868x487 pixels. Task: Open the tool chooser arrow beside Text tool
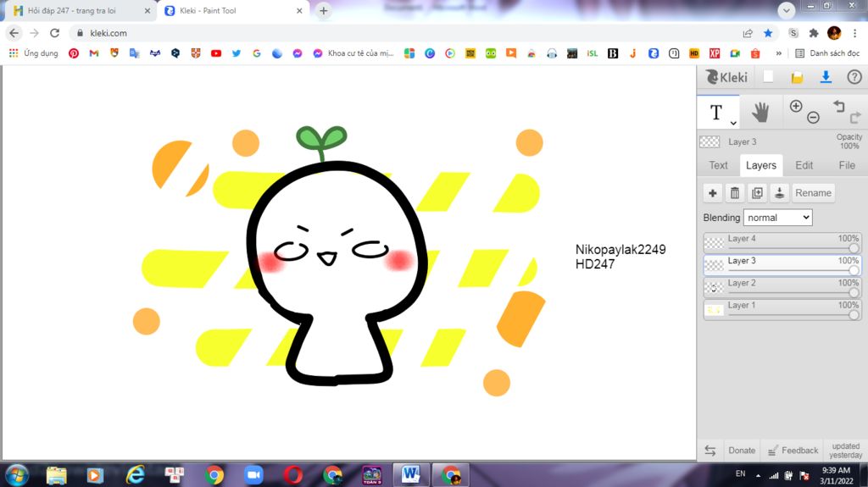coord(733,123)
